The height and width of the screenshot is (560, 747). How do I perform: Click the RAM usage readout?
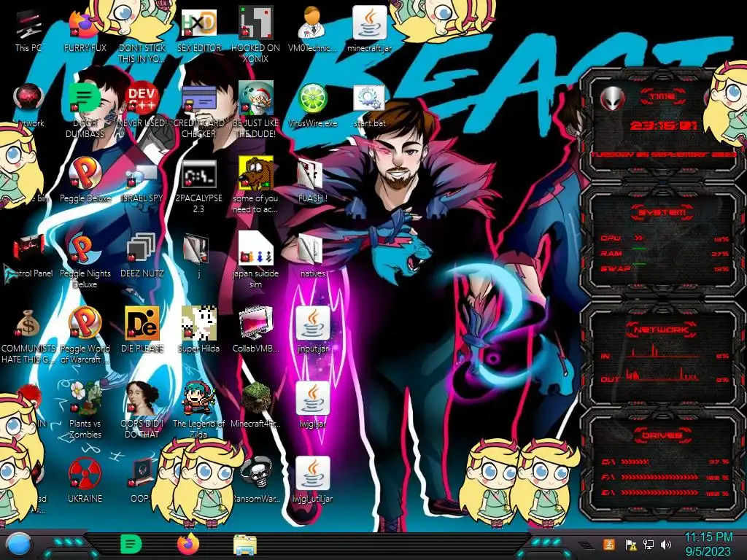click(x=665, y=253)
